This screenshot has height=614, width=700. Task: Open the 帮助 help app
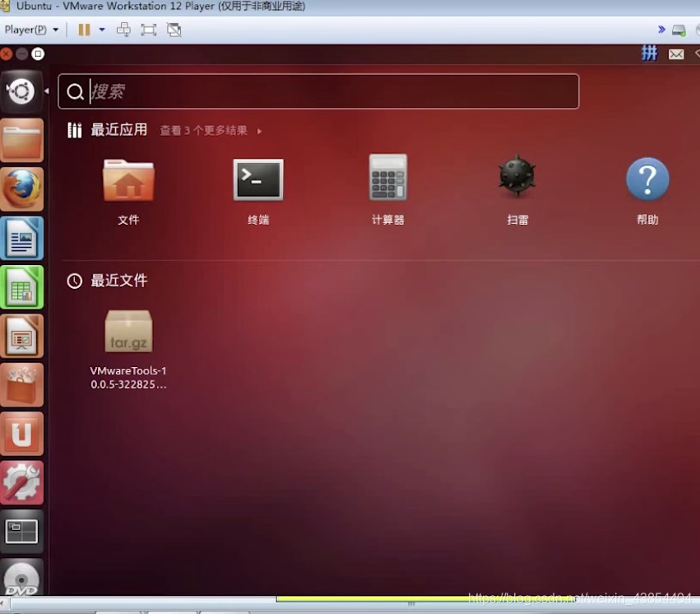point(647,191)
